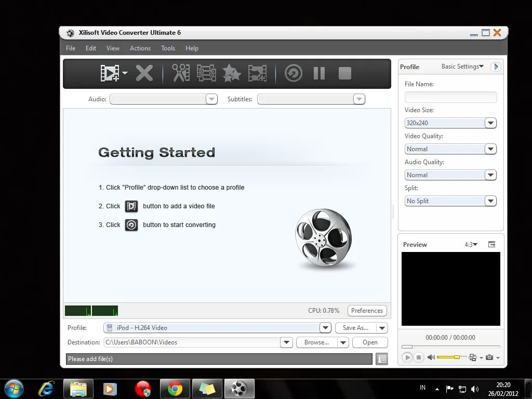Image resolution: width=532 pixels, height=399 pixels.
Task: Open the iPod - H.264 Video profile dropdown
Action: [x=325, y=328]
